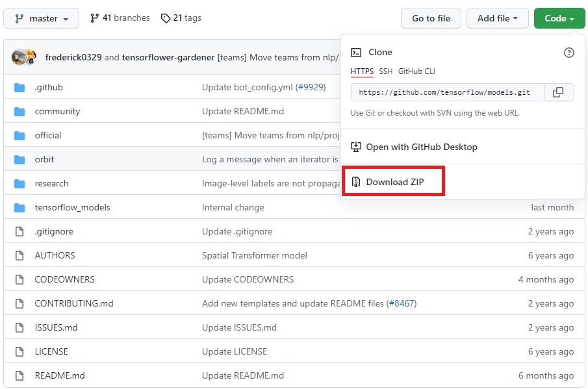Open the official folder
The width and height of the screenshot is (588, 389).
coord(48,135)
